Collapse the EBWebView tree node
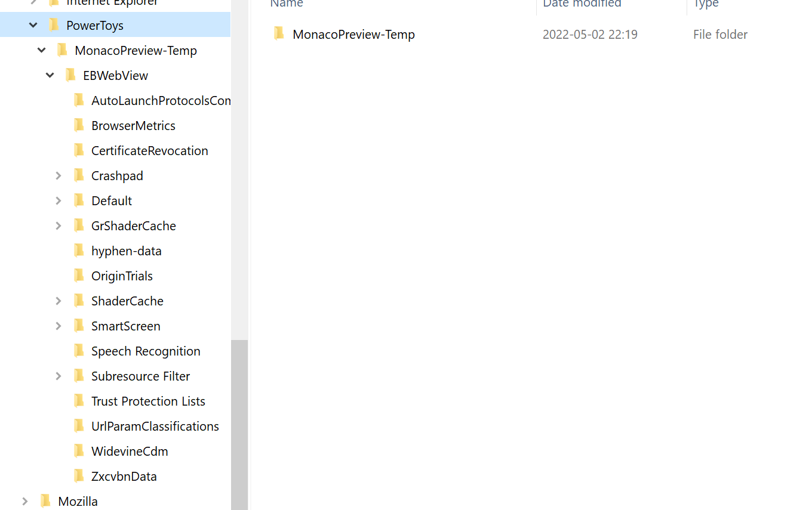The width and height of the screenshot is (812, 510). (50, 75)
